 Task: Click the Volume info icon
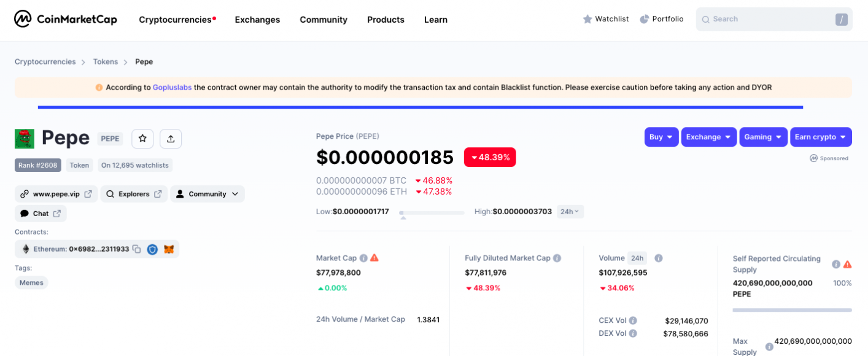point(658,258)
